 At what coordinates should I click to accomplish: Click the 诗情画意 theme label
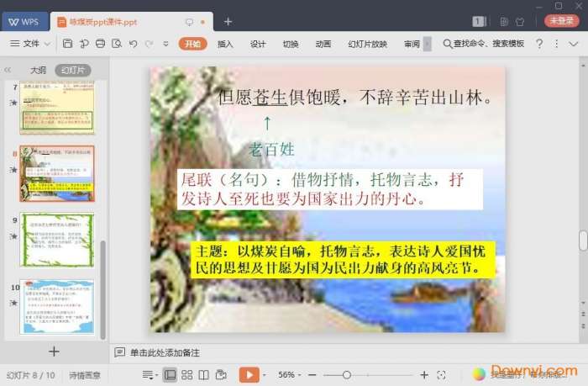tap(85, 375)
